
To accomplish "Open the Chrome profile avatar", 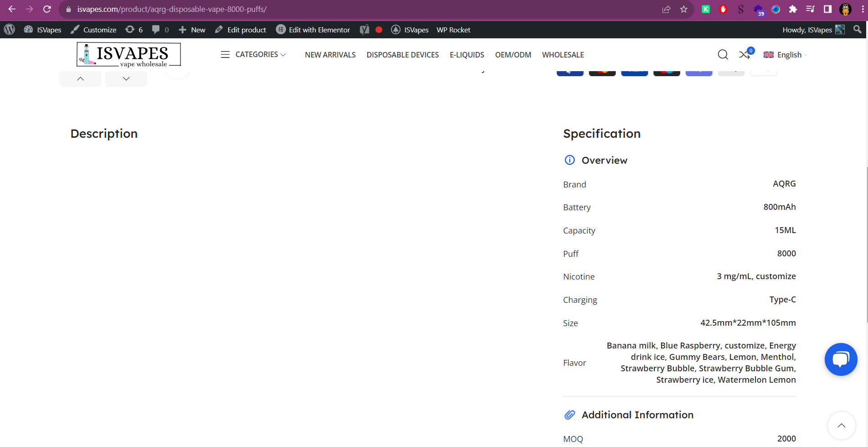I will (x=845, y=9).
